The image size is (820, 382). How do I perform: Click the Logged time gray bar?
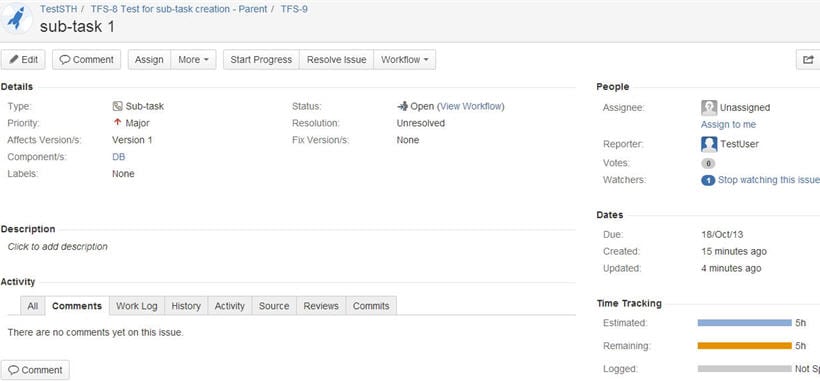click(745, 369)
